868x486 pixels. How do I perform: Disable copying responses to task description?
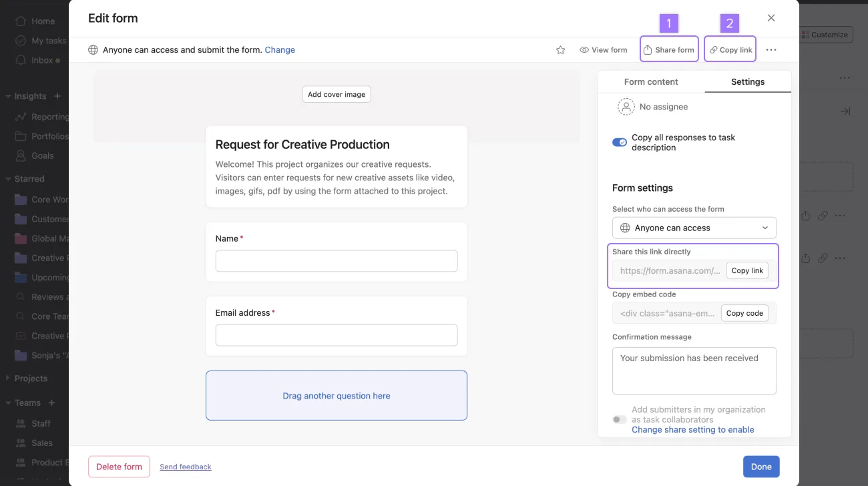click(619, 142)
